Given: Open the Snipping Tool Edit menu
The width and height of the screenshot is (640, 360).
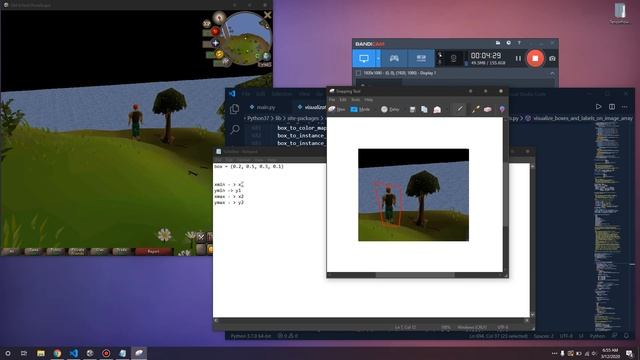Looking at the screenshot, I should coord(343,100).
